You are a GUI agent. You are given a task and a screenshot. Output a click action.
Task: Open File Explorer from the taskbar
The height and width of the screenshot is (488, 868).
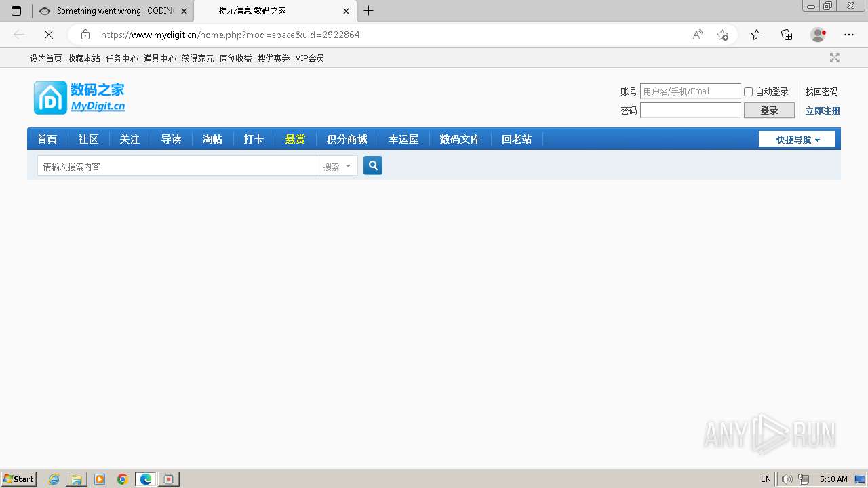(77, 479)
